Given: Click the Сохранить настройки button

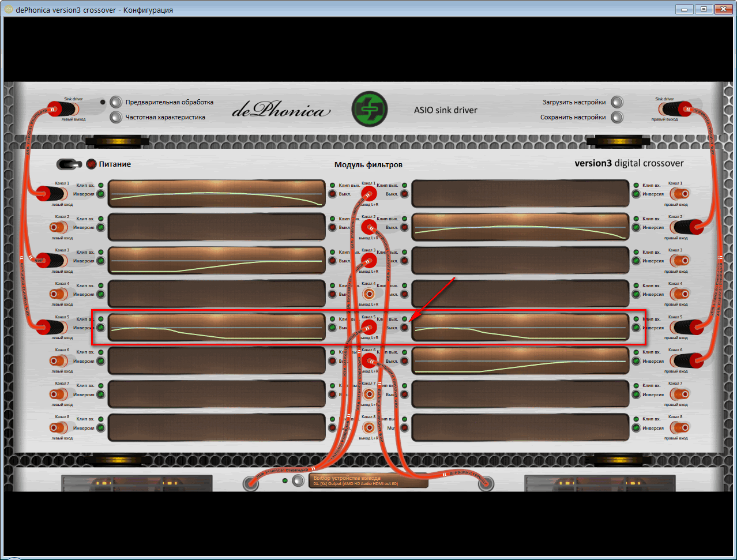Looking at the screenshot, I should tap(617, 117).
